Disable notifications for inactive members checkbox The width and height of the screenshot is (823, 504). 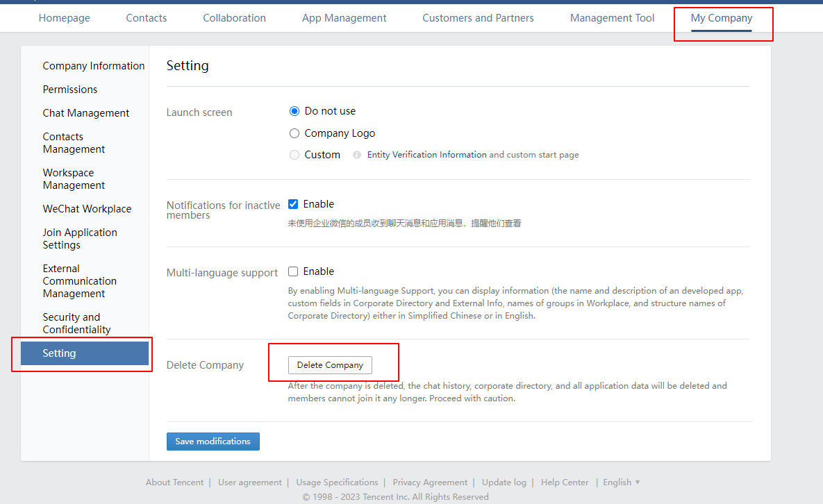click(x=293, y=204)
